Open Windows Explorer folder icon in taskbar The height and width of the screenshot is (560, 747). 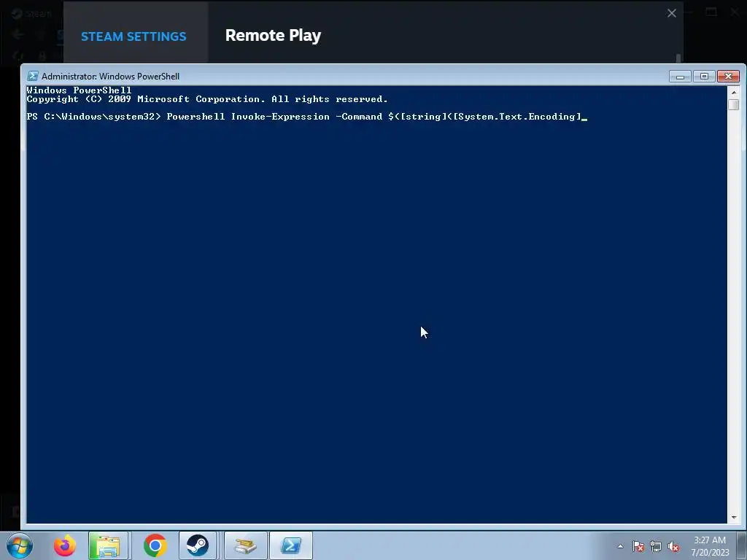[x=108, y=545]
